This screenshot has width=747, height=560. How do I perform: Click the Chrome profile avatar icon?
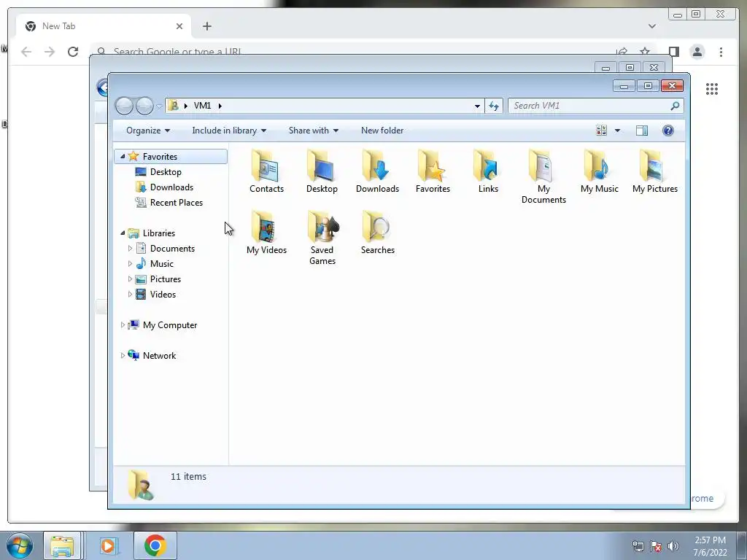click(697, 52)
